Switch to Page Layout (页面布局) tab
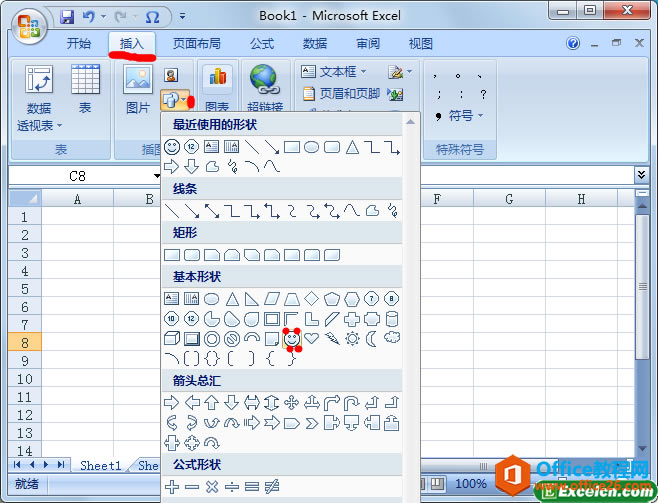658x503 pixels. pos(196,43)
